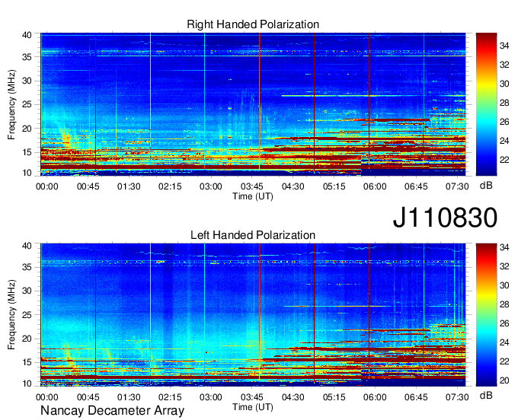Select the "J110830" observation label
The height and width of the screenshot is (420, 518).
pos(445,218)
